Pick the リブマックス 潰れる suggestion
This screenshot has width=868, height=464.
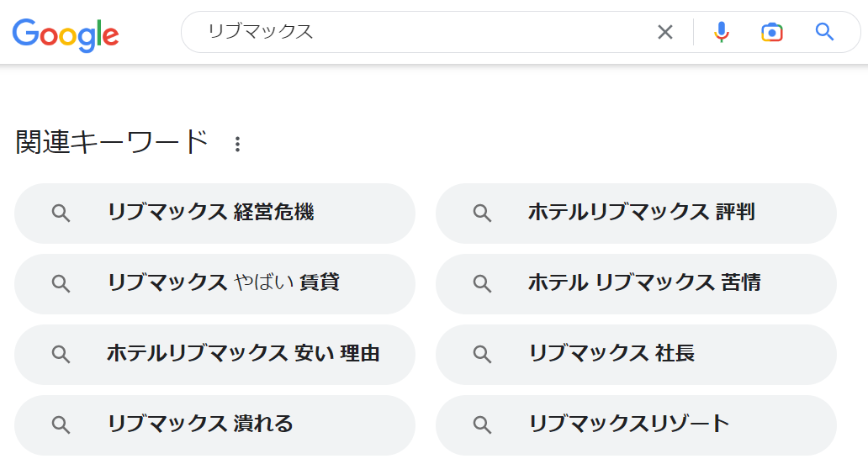click(x=200, y=424)
